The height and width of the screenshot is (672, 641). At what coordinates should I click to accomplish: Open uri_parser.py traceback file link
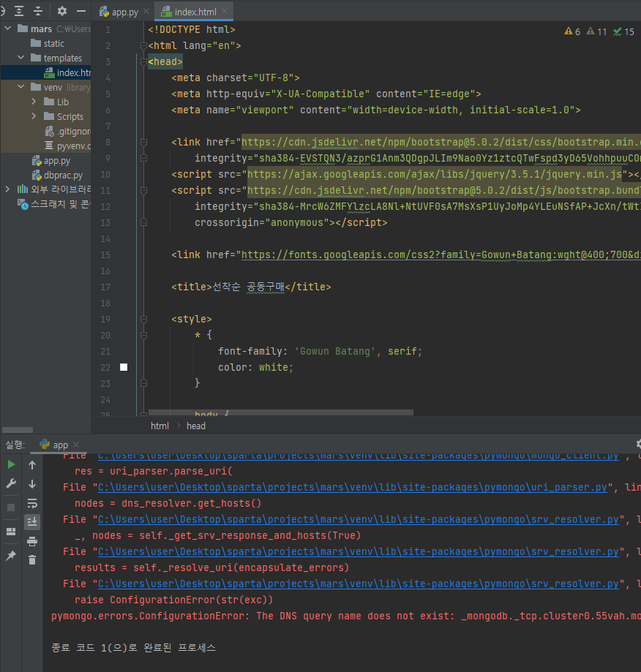(x=353, y=487)
